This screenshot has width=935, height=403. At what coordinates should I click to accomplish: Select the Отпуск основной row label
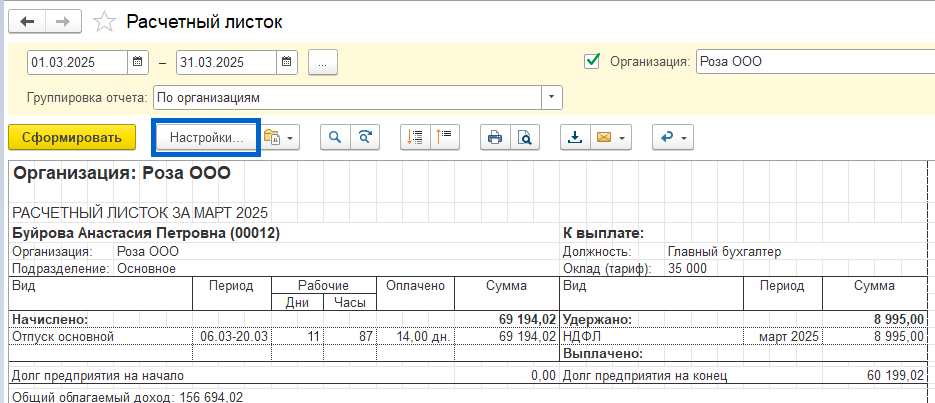click(x=63, y=337)
